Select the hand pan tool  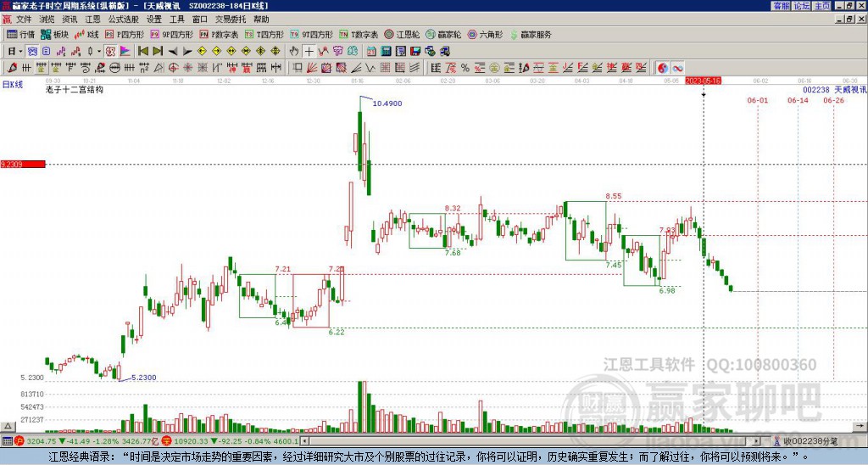294,52
